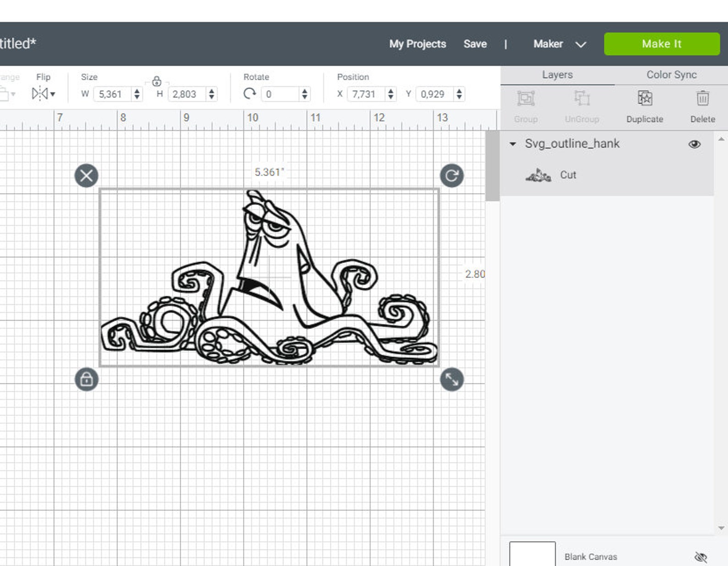Image resolution: width=728 pixels, height=566 pixels.
Task: Click the Height stepper arrows
Action: 211,94
